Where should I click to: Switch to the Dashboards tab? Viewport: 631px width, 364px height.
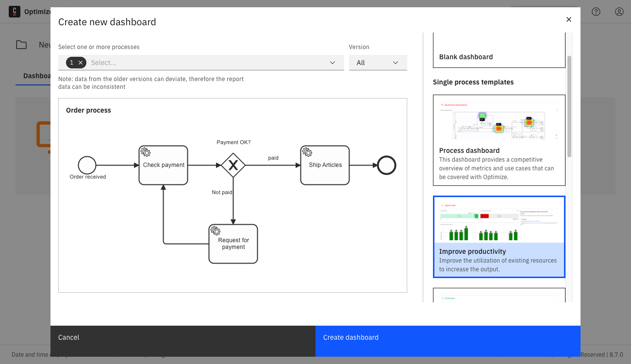(x=36, y=76)
